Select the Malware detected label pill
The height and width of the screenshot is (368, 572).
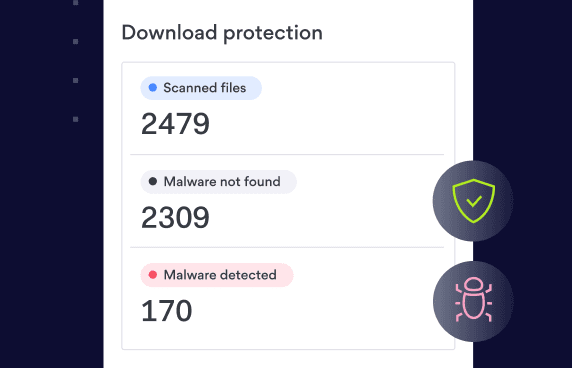(x=217, y=275)
